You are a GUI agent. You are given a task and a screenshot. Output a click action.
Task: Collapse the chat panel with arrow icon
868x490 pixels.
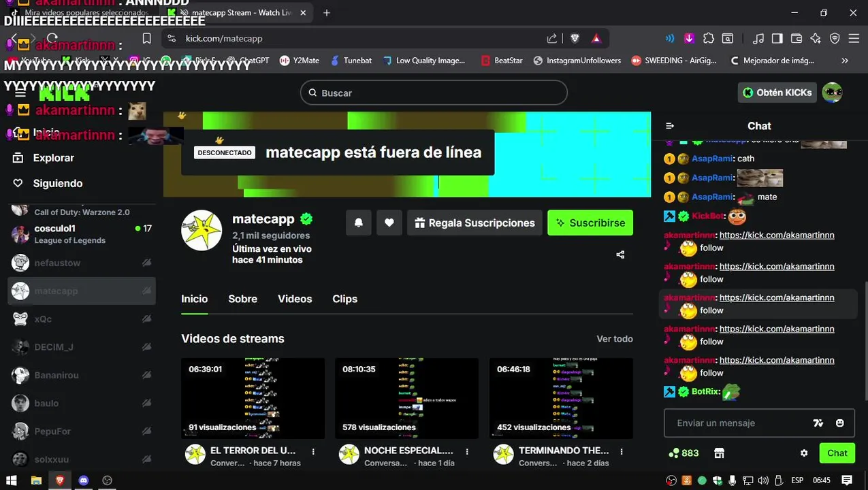point(670,126)
